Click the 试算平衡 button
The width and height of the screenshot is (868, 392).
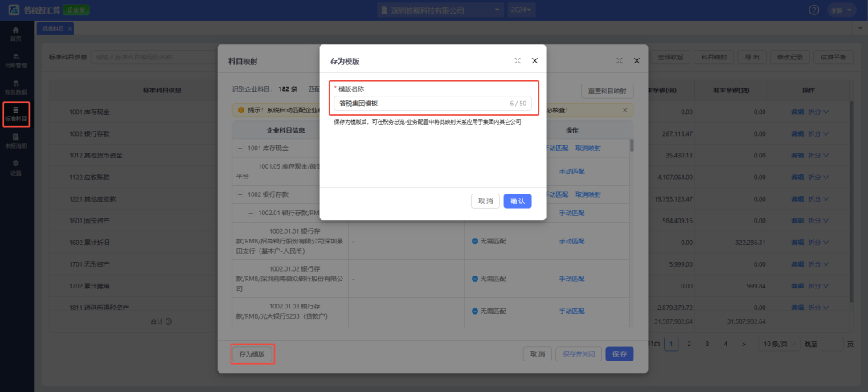tap(833, 57)
